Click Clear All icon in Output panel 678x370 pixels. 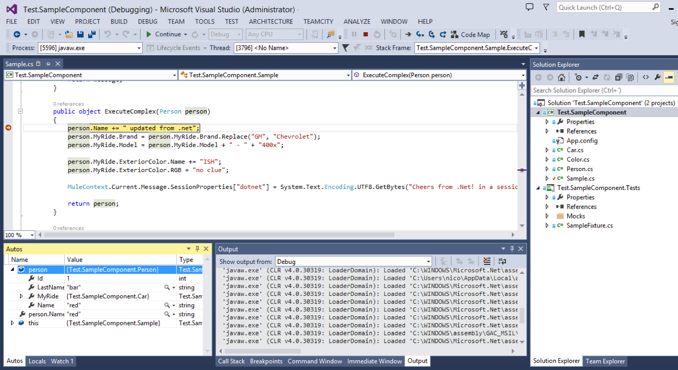click(487, 261)
